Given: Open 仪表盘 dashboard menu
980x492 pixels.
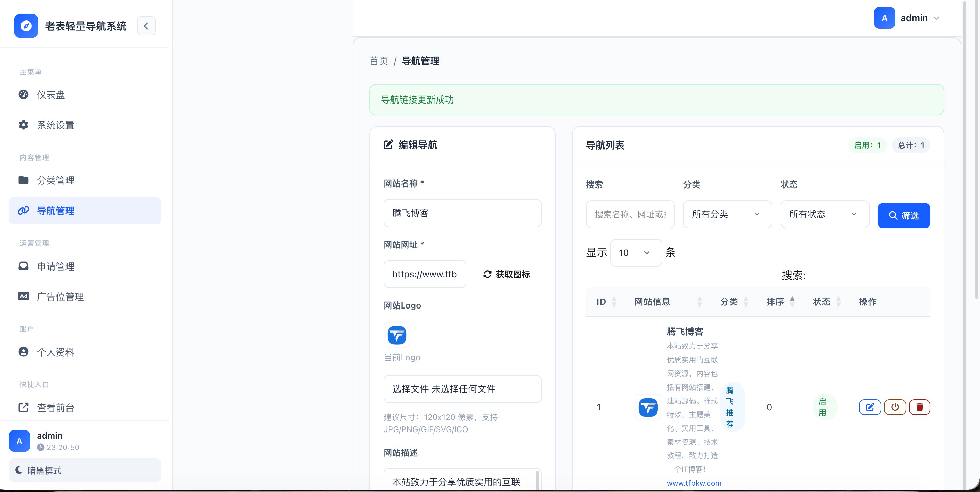Looking at the screenshot, I should click(x=84, y=94).
